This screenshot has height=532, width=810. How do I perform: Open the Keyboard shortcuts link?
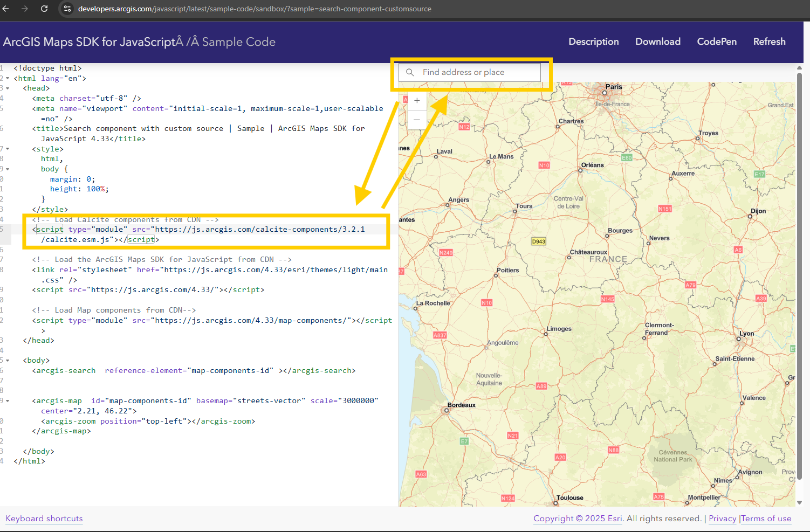[44, 519]
